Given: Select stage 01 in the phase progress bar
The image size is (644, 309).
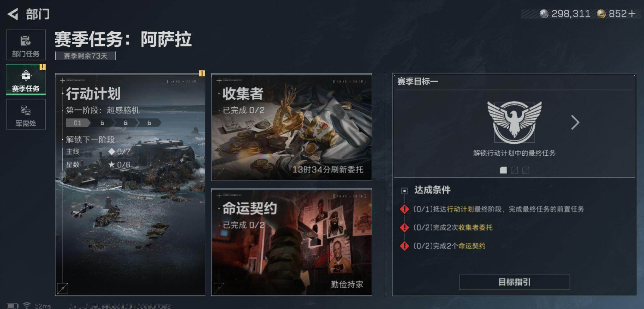Looking at the screenshot, I should (78, 123).
